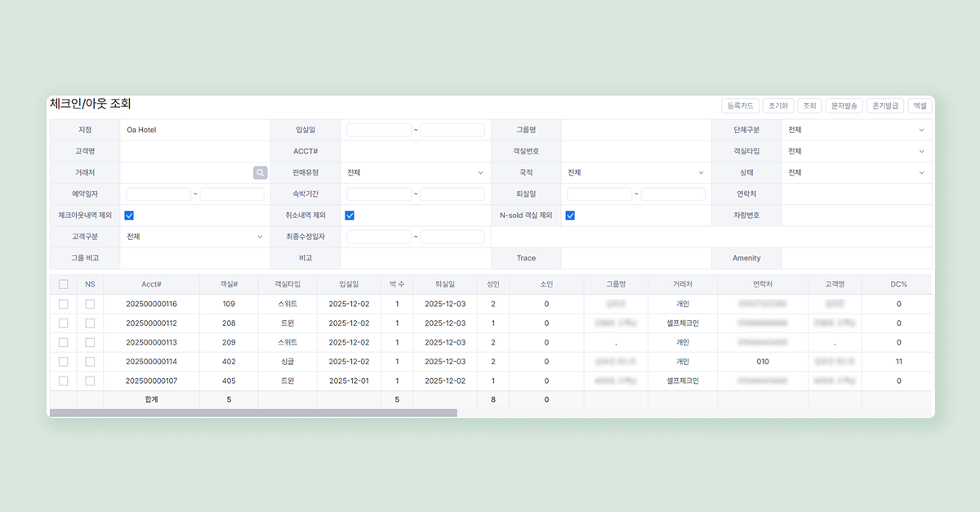
Task: Click the Trace input field
Action: tap(635, 258)
